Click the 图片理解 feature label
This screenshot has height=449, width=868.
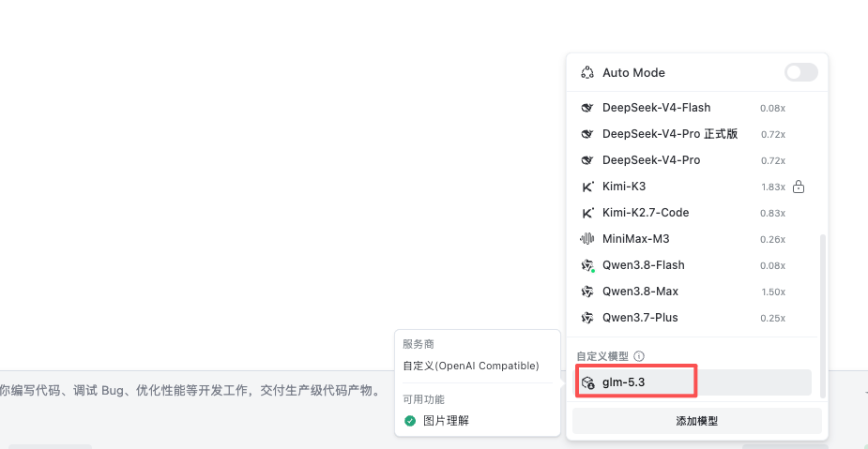446,421
